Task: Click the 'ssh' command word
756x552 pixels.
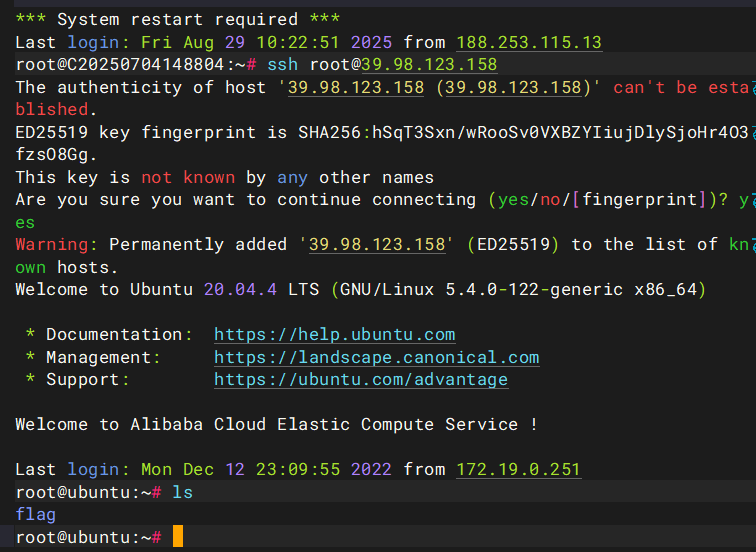Action: (x=282, y=65)
